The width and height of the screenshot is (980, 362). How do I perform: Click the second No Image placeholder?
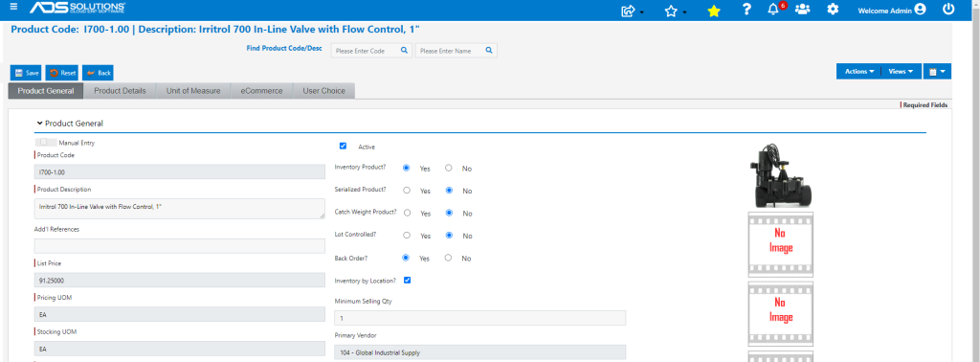click(x=781, y=314)
